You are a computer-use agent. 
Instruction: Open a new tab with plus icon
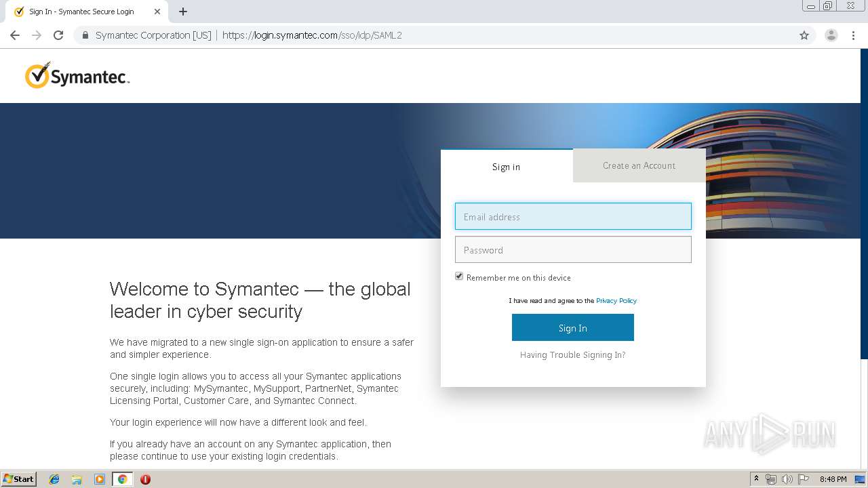pos(183,12)
